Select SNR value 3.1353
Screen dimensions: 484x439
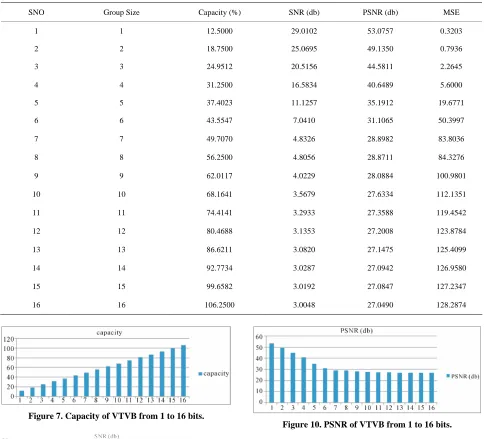pos(304,231)
